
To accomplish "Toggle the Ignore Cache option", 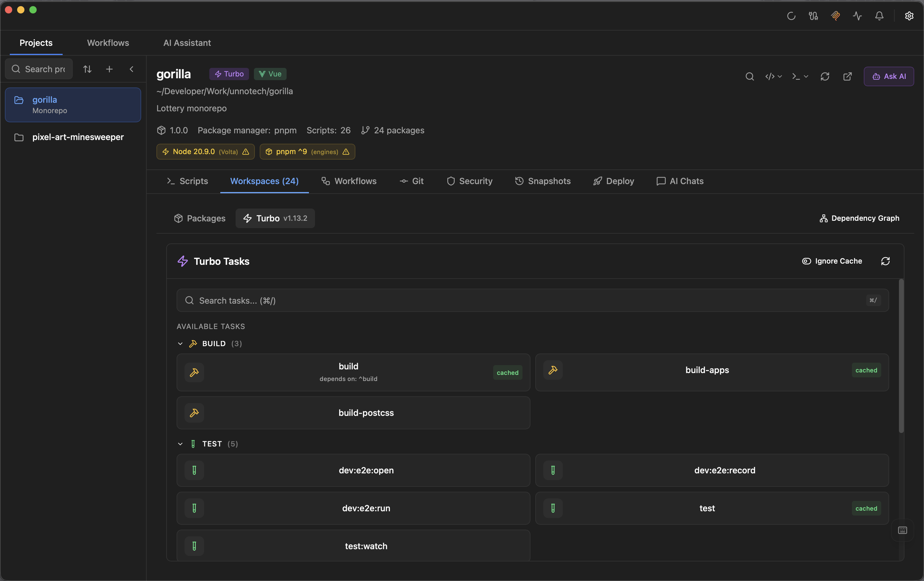I will coord(832,261).
